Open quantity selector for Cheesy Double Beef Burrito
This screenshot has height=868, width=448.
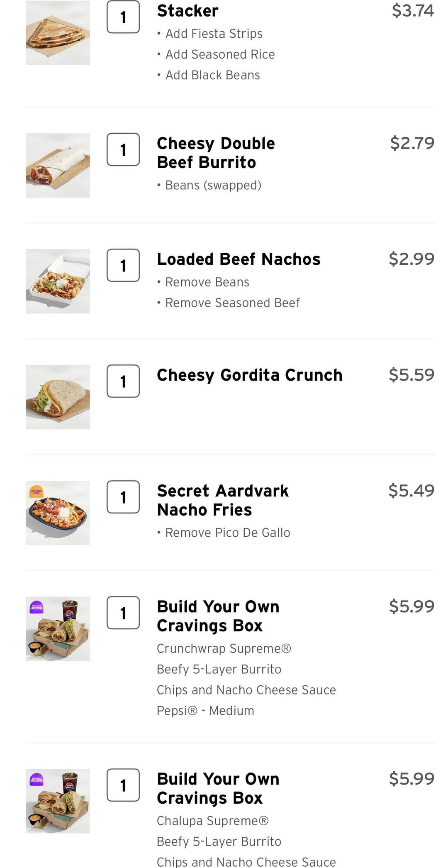123,149
